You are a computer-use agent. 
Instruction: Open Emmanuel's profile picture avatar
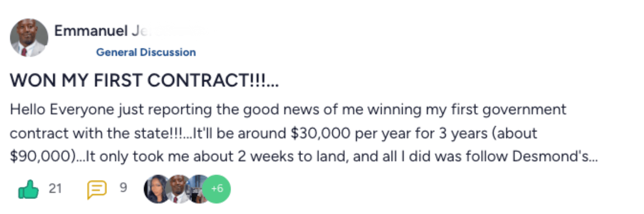(x=29, y=38)
